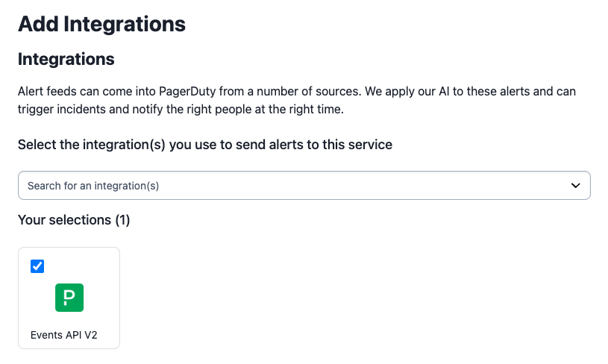Click the "Your selections (1)" label
Image resolution: width=608 pixels, height=364 pixels.
(74, 220)
